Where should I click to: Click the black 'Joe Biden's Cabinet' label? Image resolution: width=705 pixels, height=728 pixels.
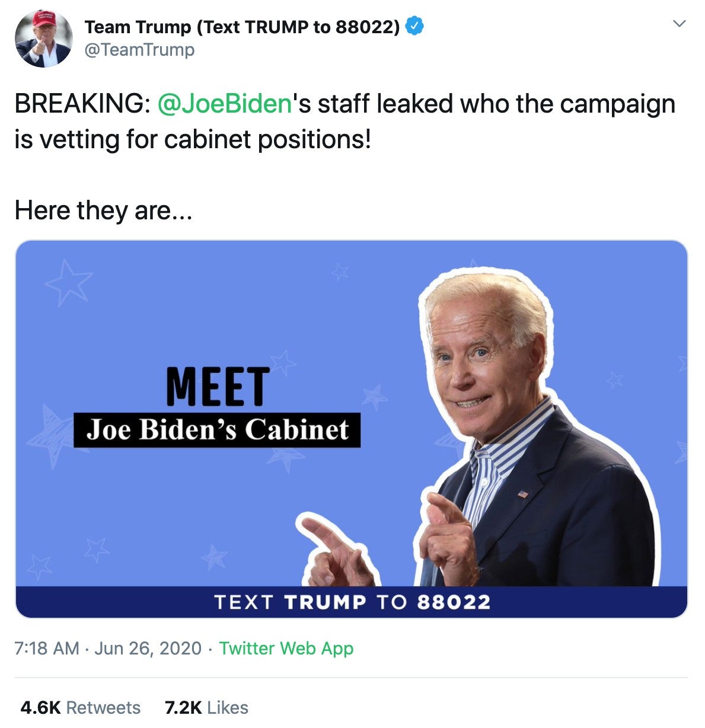click(217, 430)
